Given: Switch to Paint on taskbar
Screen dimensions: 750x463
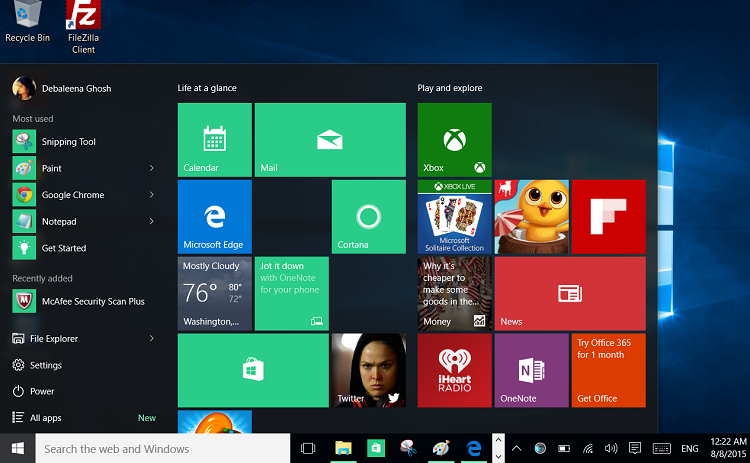Looking at the screenshot, I should tap(441, 449).
